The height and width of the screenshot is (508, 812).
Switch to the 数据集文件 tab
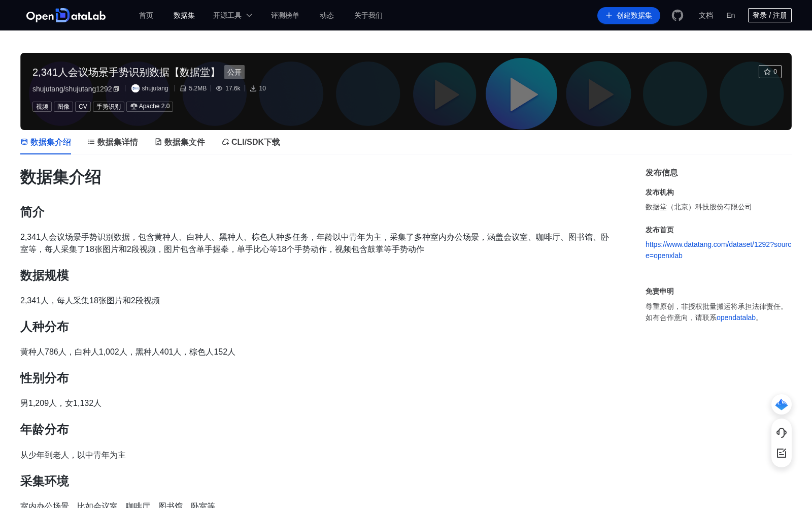tap(180, 142)
